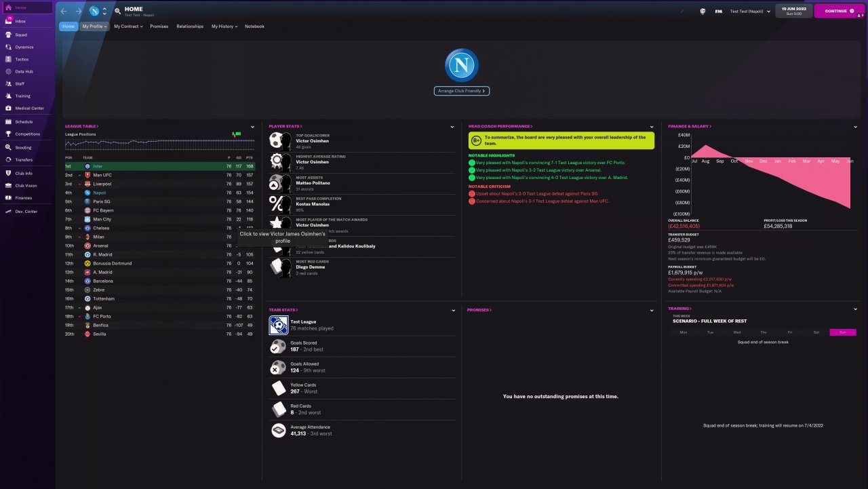Open the Finance & Salary panel chevron
This screenshot has height=489, width=868.
(x=856, y=127)
